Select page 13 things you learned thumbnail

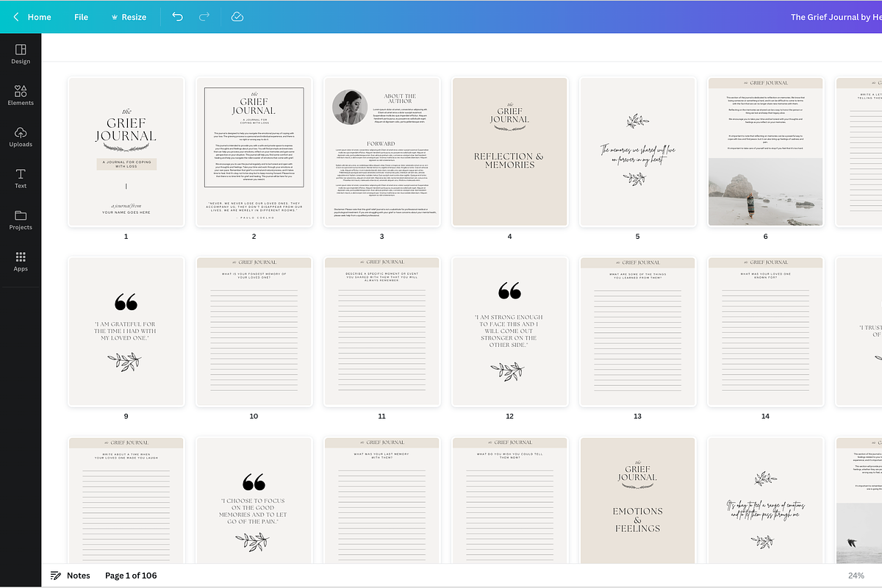coord(637,331)
